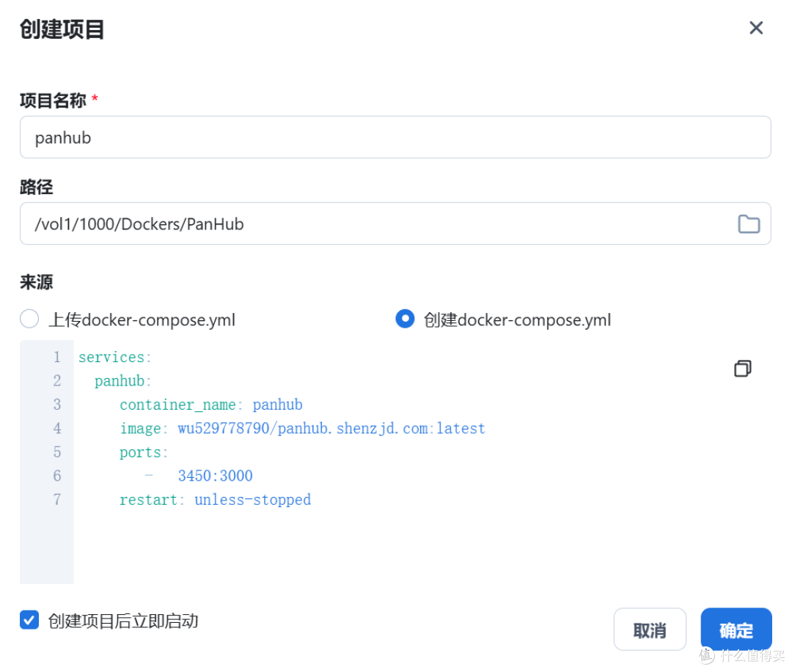Click the 确定 confirm button

click(x=736, y=629)
